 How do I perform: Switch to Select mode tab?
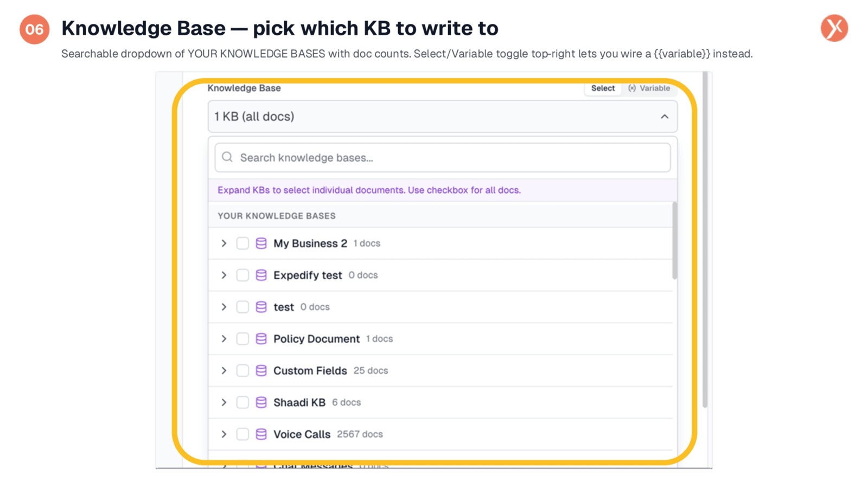click(x=603, y=88)
